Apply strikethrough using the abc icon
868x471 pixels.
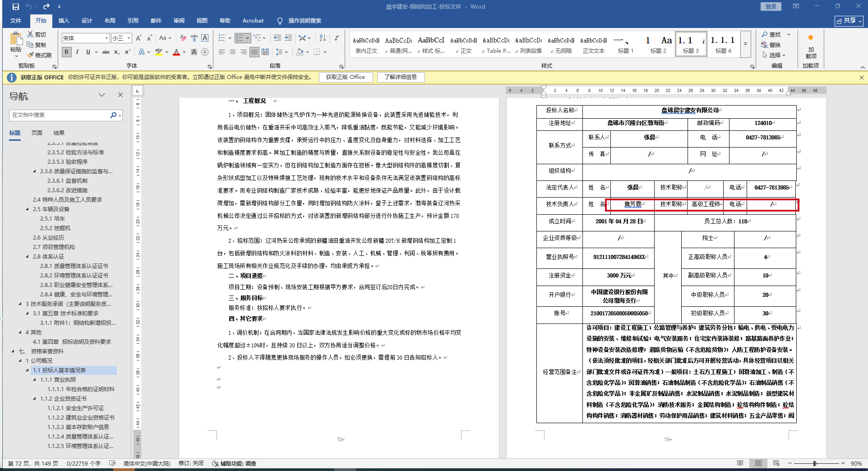106,52
